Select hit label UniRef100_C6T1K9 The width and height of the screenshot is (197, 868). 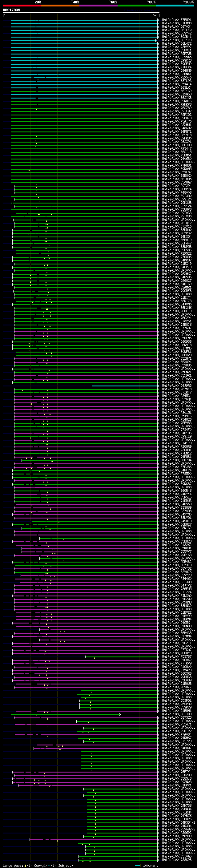(177, 40)
